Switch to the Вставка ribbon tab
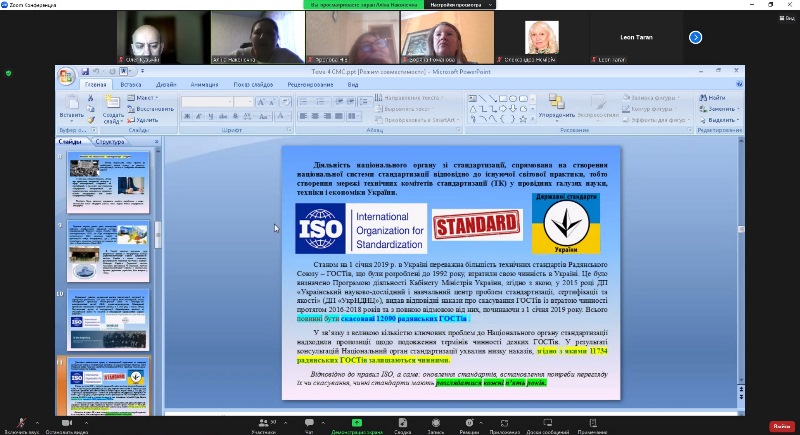This screenshot has width=800, height=435. (131, 85)
